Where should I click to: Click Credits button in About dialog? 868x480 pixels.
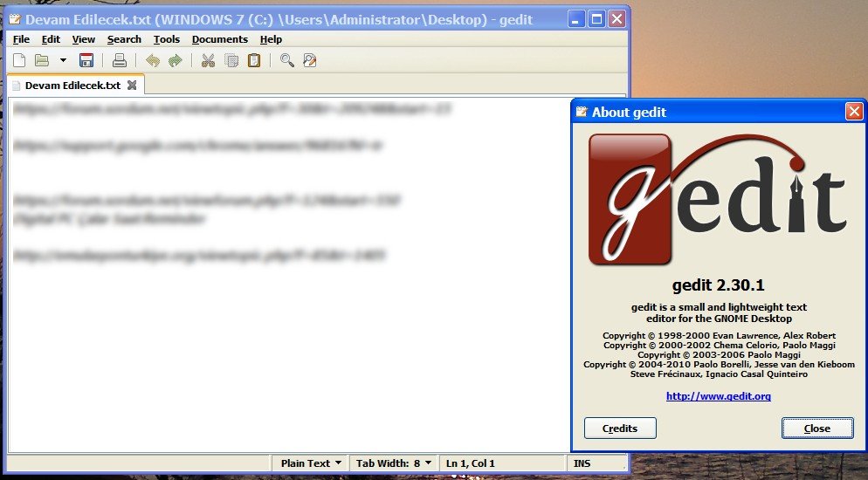[620, 428]
